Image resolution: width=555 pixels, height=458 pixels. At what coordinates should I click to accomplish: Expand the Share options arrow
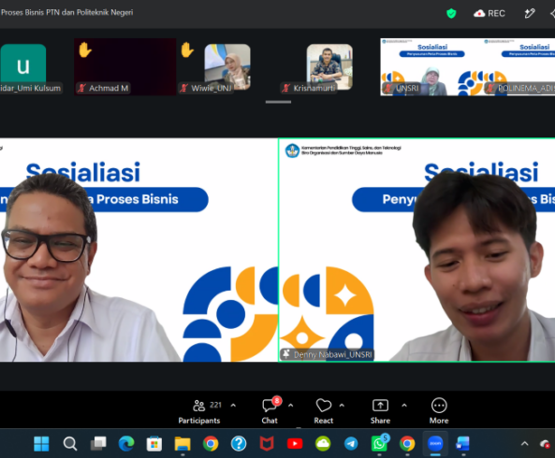coord(404,405)
